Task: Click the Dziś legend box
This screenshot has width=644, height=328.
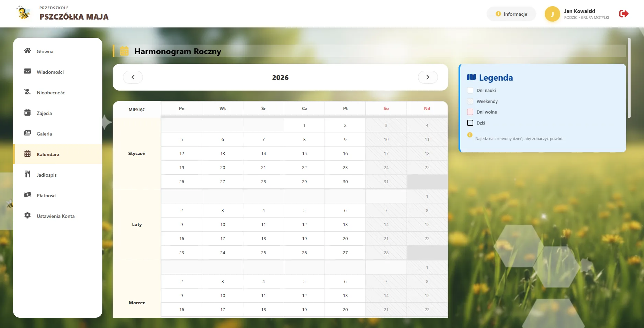Action: coord(470,123)
